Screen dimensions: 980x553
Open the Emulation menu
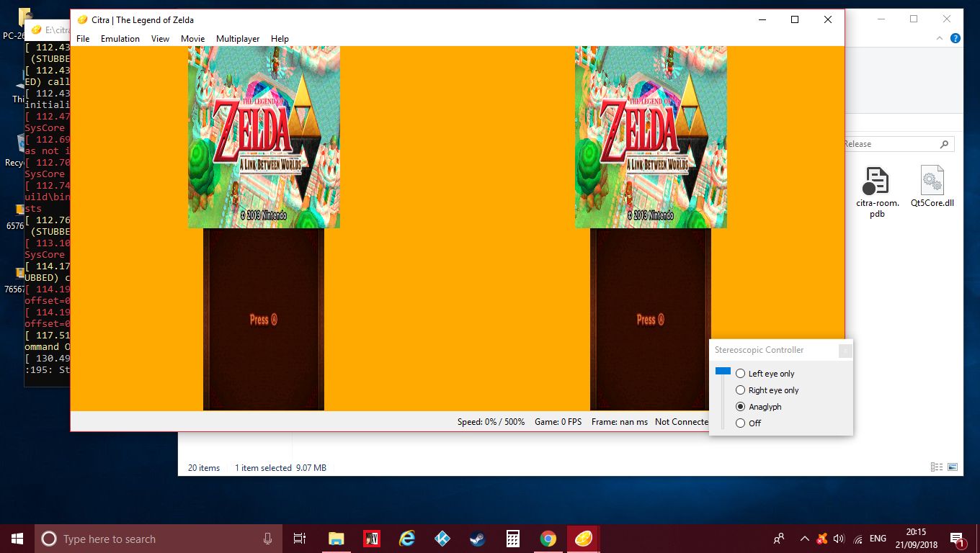tap(120, 39)
